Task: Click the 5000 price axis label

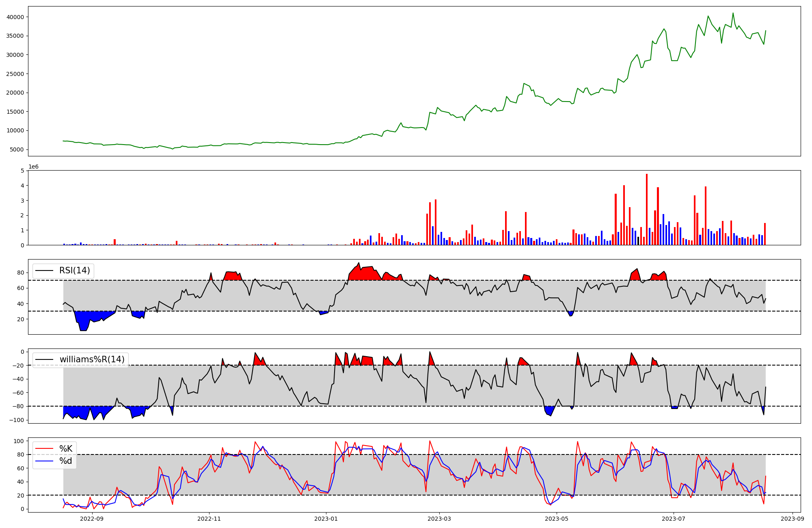Action: coord(17,149)
